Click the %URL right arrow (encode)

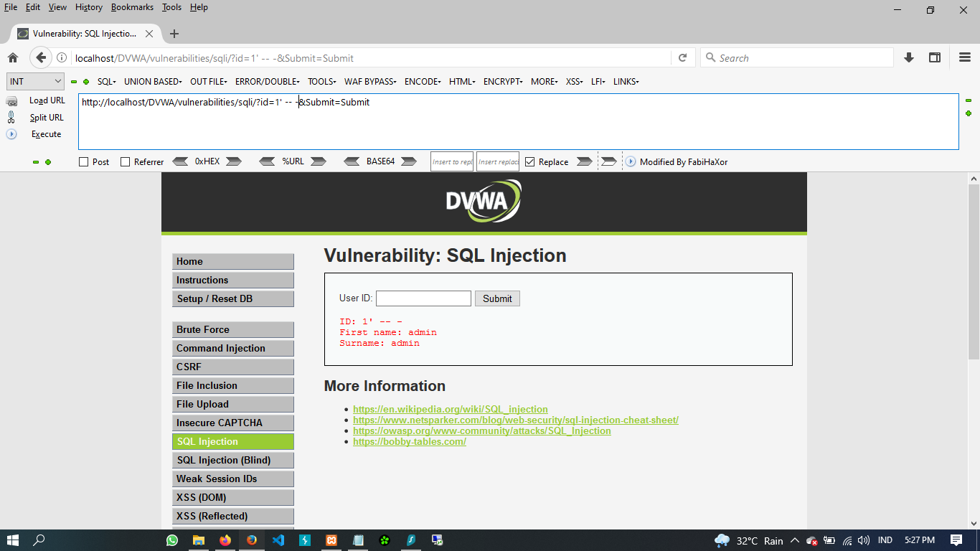(319, 161)
